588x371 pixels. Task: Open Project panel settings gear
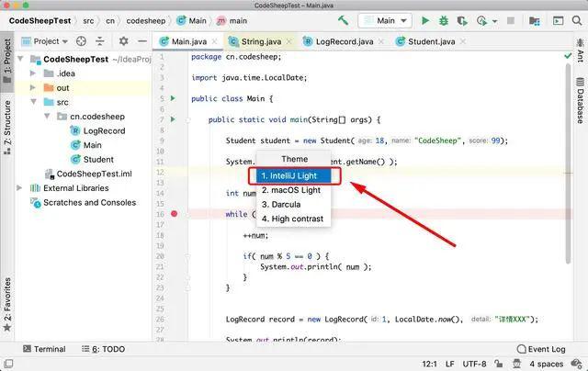point(123,40)
